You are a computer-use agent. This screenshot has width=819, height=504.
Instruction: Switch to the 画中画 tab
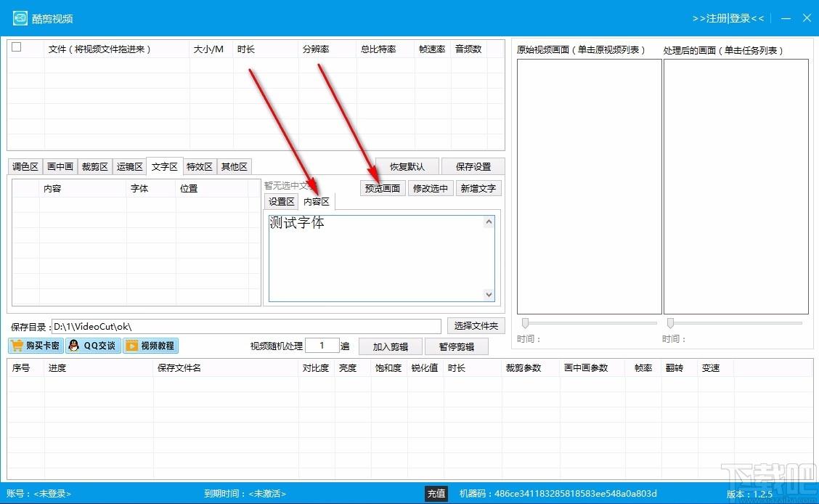coord(60,166)
